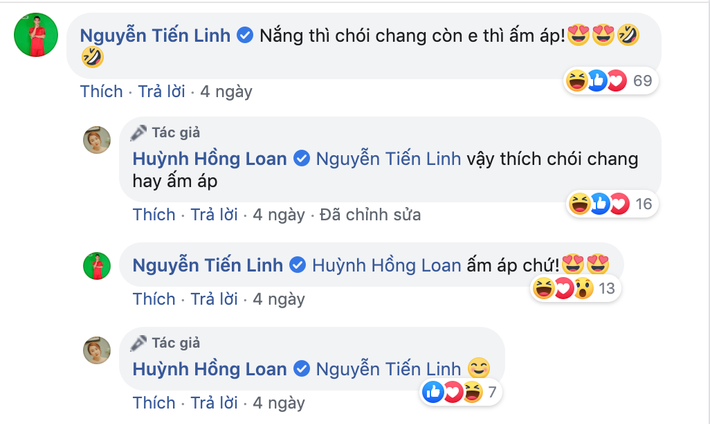Open the "4 ngày" timestamp on last reply
The height and width of the screenshot is (424, 710).
pos(279,403)
